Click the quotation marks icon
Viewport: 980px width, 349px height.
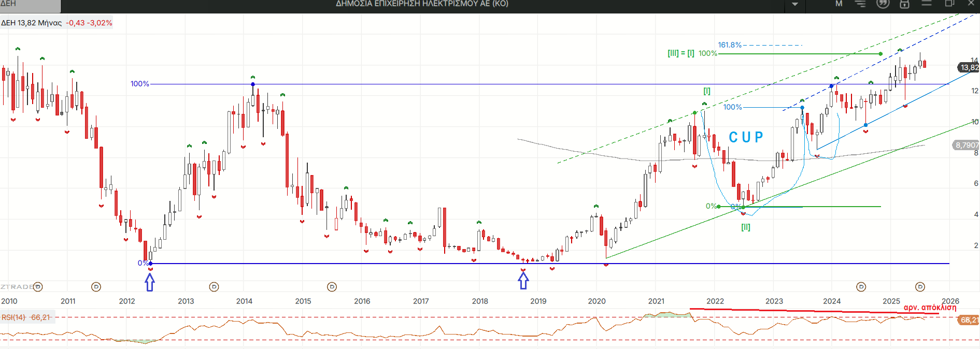click(x=883, y=4)
